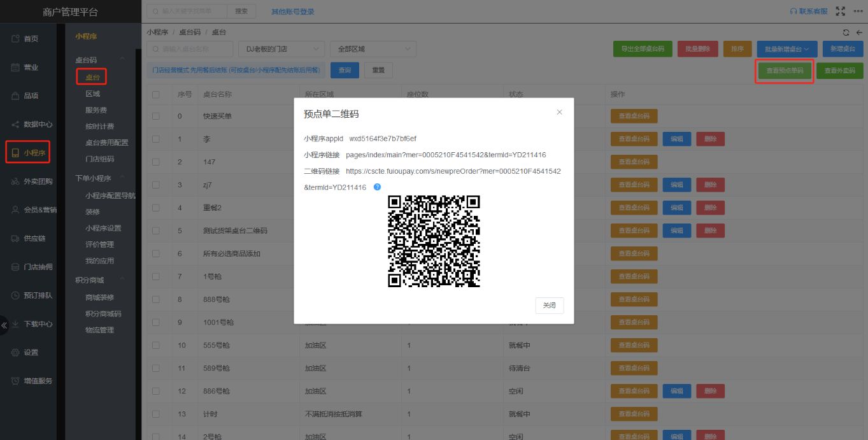Screen dimensions: 868x440
Task: Click the 预点单 QR code image
Action: point(434,241)
